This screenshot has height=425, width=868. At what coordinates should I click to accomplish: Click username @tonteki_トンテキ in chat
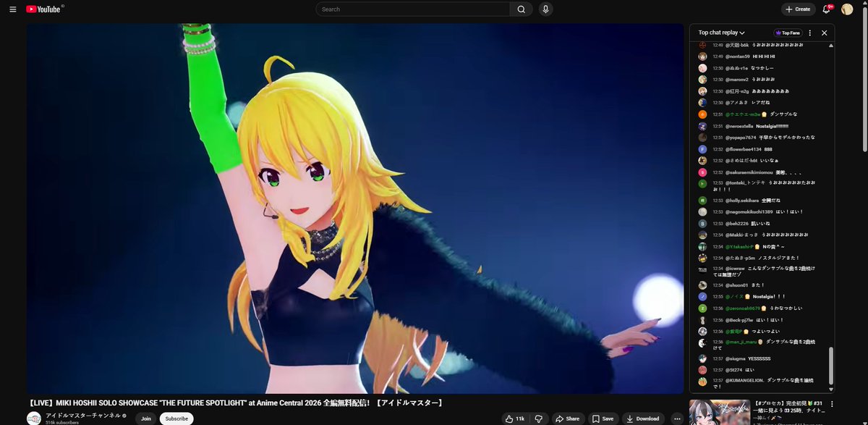coord(744,182)
